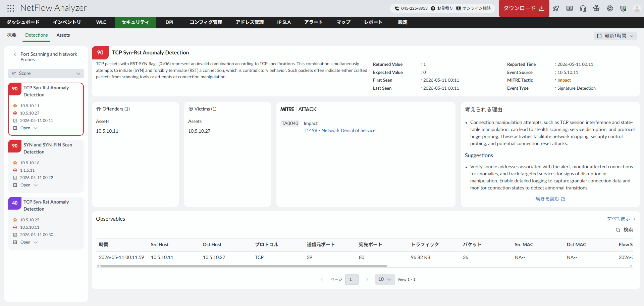Click the TA0040 tactic tag
The width and height of the screenshot is (644, 306).
(290, 124)
